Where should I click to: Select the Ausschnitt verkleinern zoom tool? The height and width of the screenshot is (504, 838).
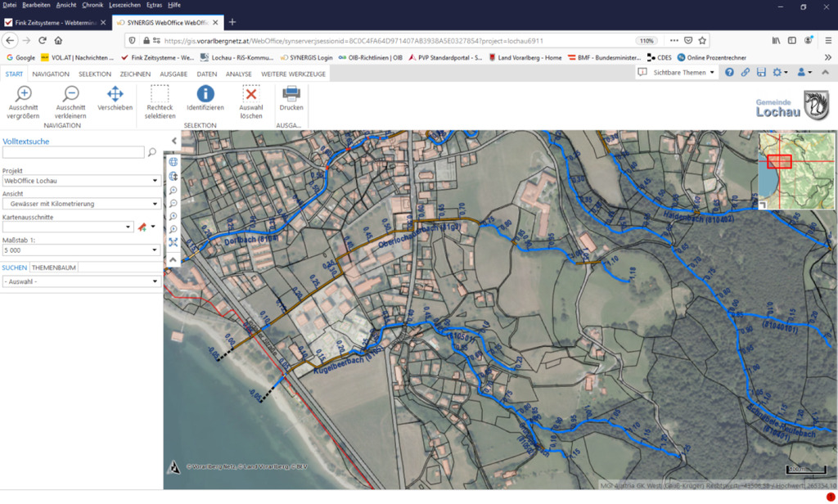coord(71,94)
